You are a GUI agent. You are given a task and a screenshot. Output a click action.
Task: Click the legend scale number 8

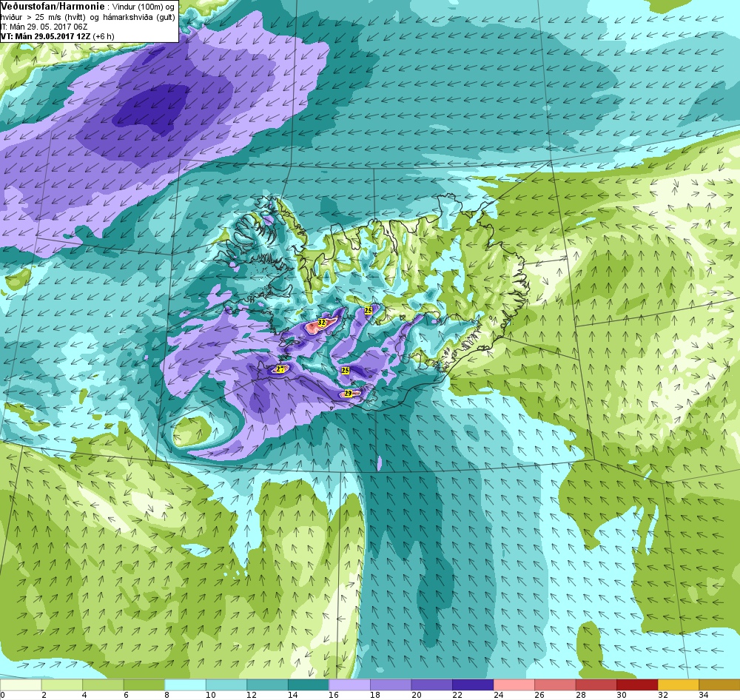point(166,695)
